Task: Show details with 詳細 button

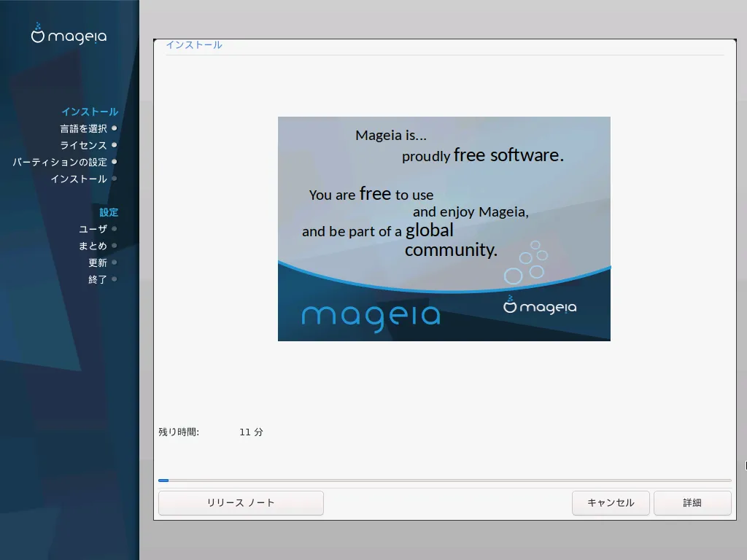Action: (692, 503)
